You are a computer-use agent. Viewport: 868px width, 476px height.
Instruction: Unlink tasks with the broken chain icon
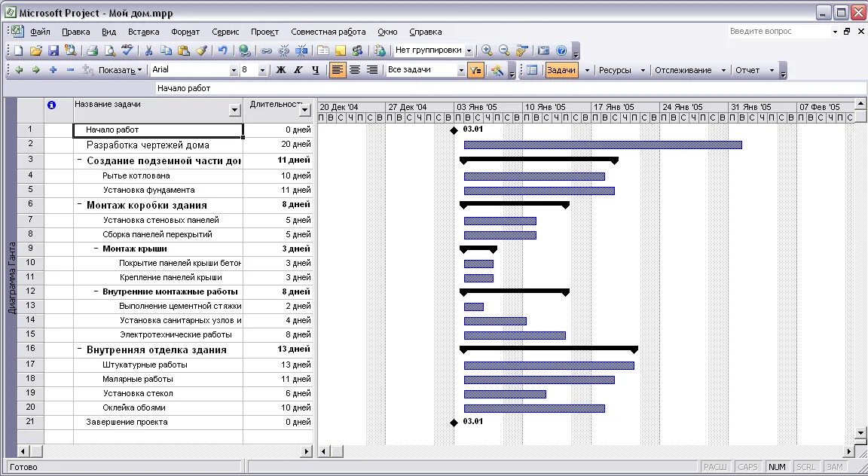coord(283,50)
